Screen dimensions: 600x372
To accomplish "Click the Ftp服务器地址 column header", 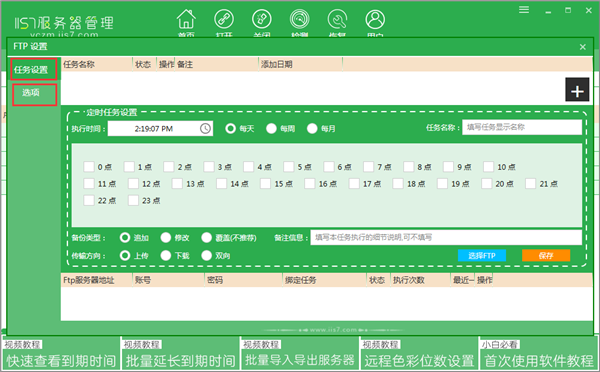I will [97, 280].
